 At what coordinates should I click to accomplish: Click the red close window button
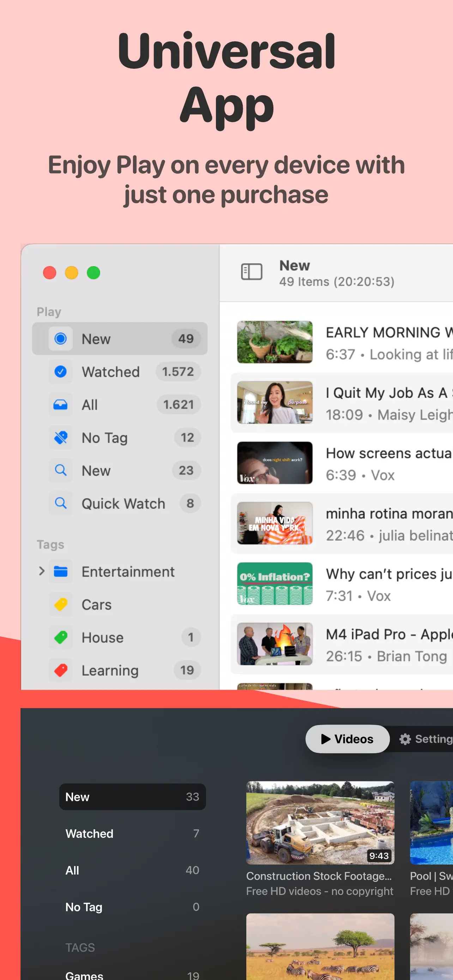point(49,273)
